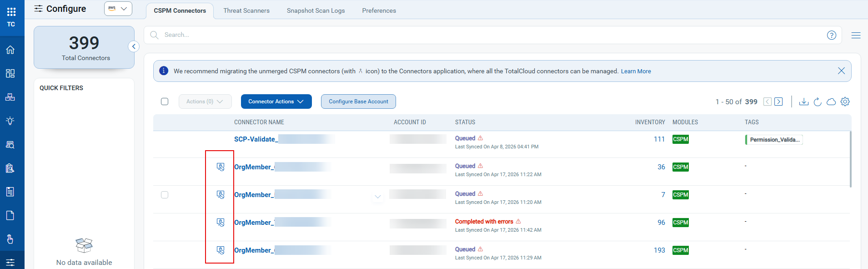Click Configure Base Account button
This screenshot has height=269, width=868.
358,102
